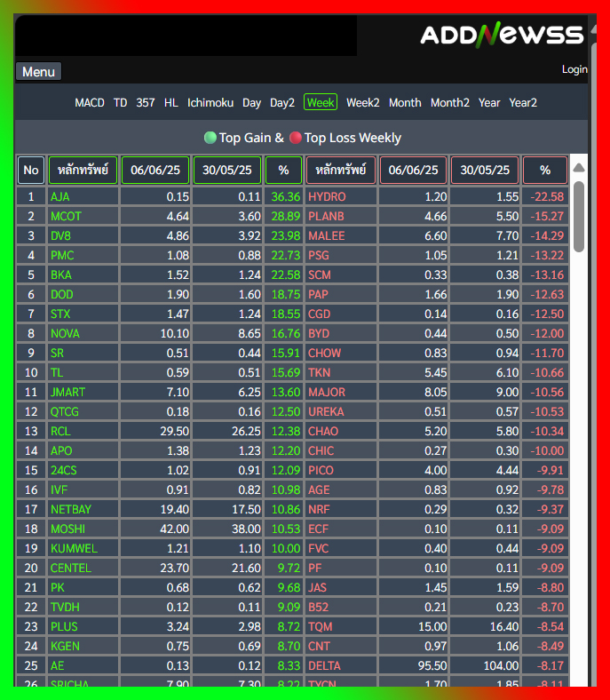Click the red หลักทรัพย์ column header
The width and height of the screenshot is (610, 700).
pos(341,170)
